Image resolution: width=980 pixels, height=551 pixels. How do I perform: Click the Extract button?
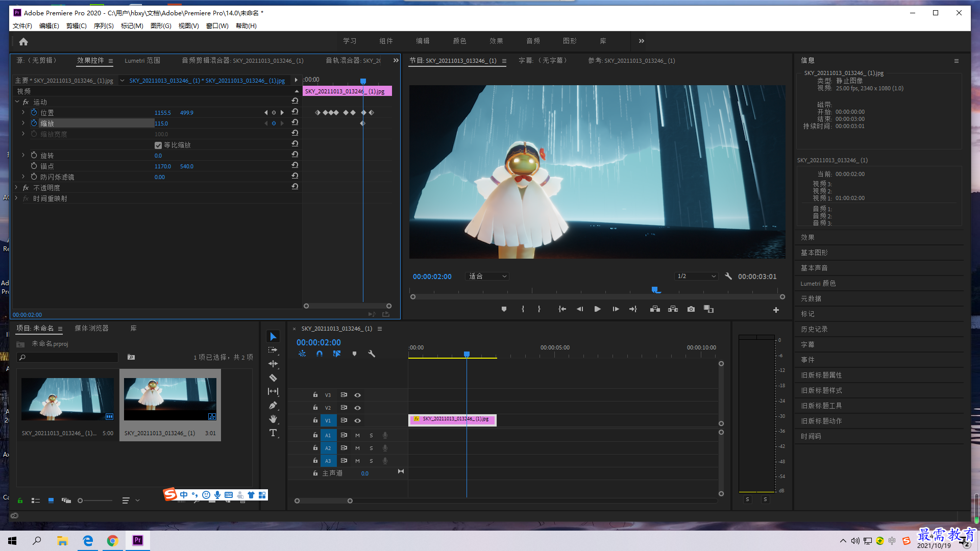tap(673, 309)
